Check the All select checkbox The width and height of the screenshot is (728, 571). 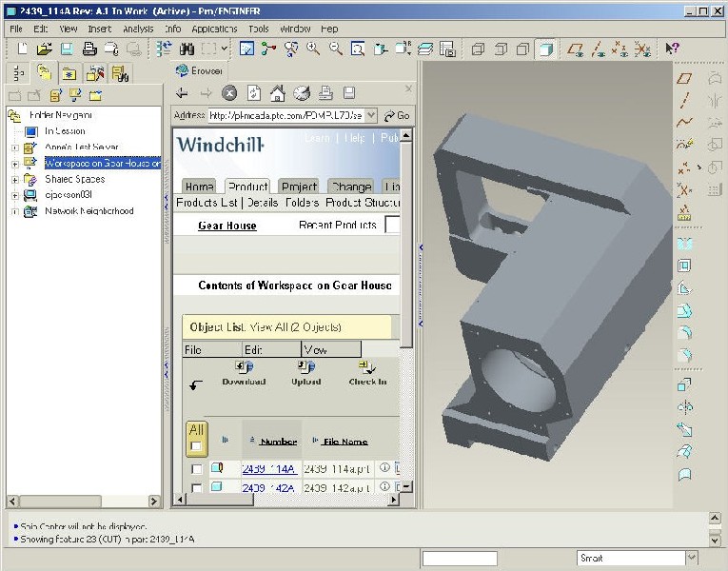(x=196, y=446)
